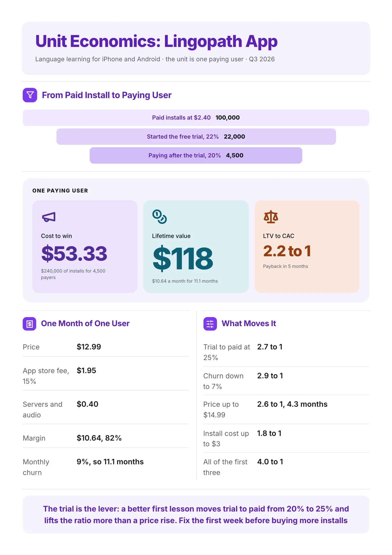Click the trial is the lever summary text
The width and height of the screenshot is (392, 555).
196,515
